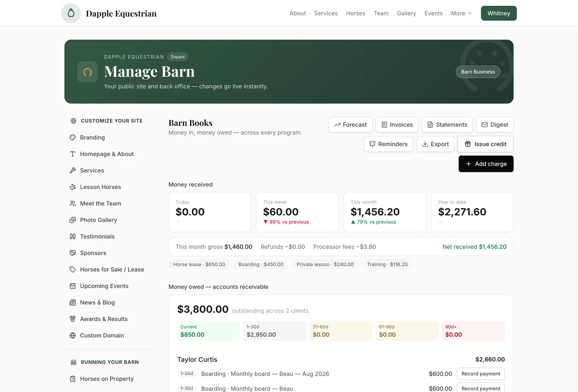Click the plus icon on Add charge
This screenshot has height=392, width=578.
469,164
